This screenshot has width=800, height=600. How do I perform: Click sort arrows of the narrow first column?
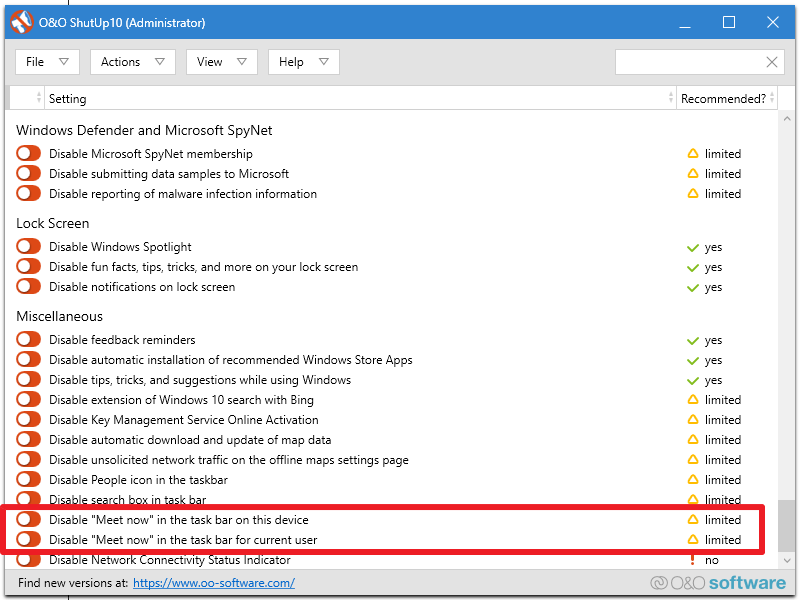(x=39, y=97)
